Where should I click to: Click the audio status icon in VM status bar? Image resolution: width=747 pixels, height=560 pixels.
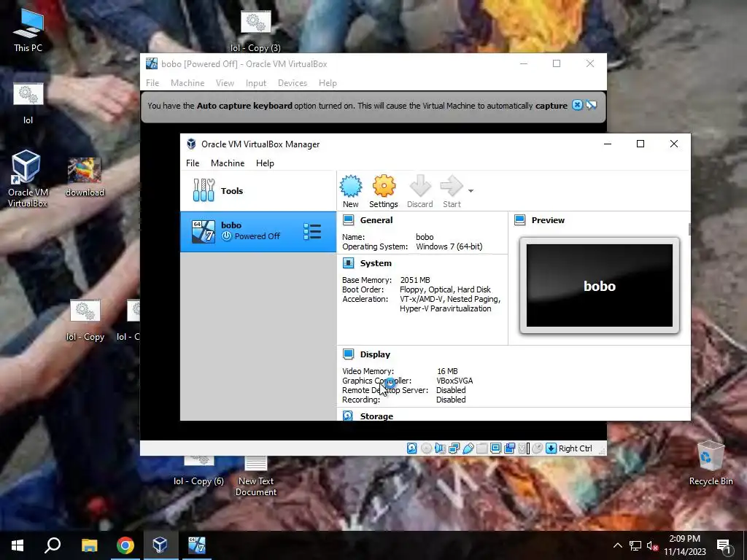pyautogui.click(x=440, y=448)
